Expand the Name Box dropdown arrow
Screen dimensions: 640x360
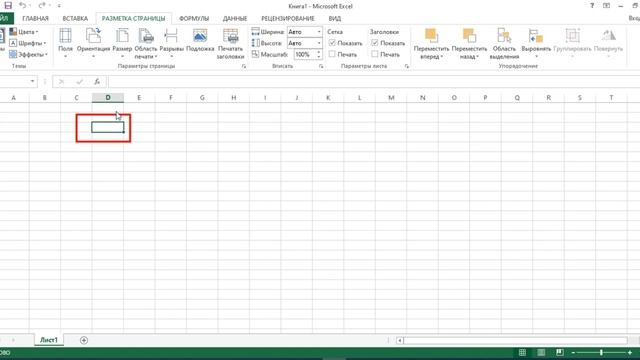pos(32,81)
